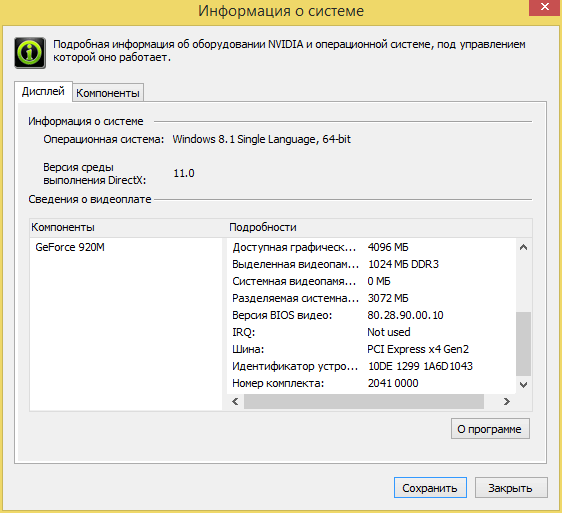This screenshot has width=562, height=513.
Task: Click the green NVIDIA info icon
Action: pos(30,53)
